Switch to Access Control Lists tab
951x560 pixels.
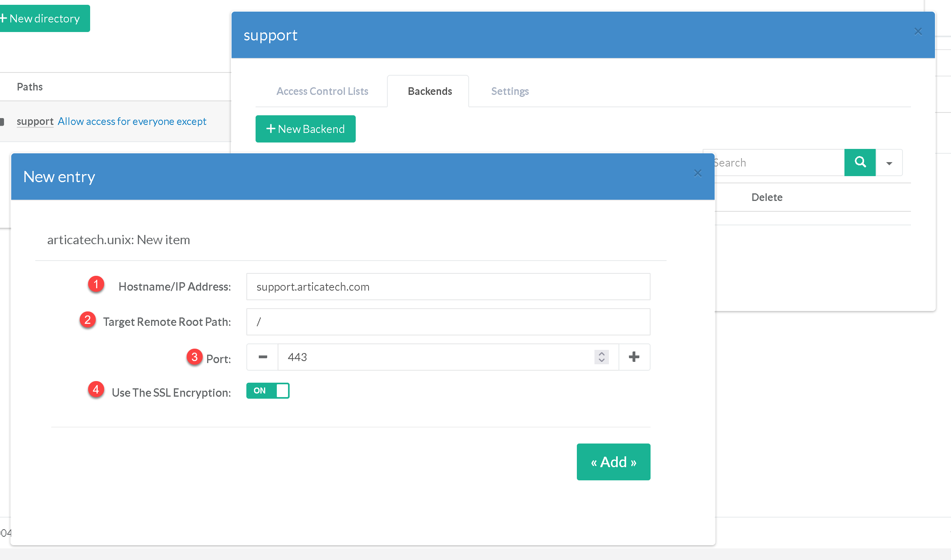pyautogui.click(x=322, y=91)
